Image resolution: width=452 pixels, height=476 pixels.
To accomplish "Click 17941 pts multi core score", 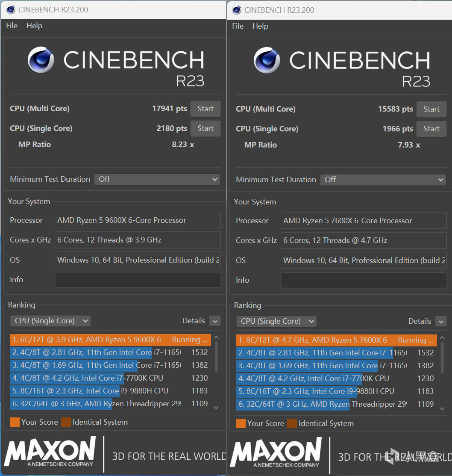I will (170, 109).
